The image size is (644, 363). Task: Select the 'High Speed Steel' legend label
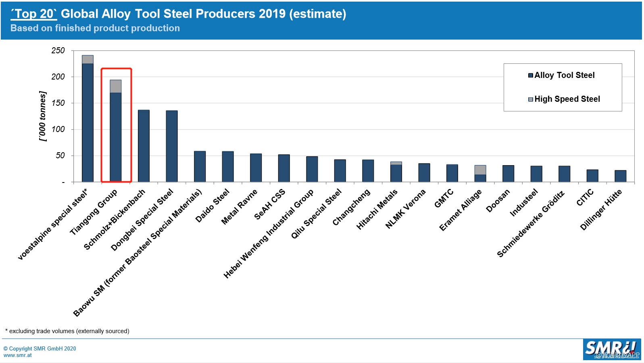(567, 99)
